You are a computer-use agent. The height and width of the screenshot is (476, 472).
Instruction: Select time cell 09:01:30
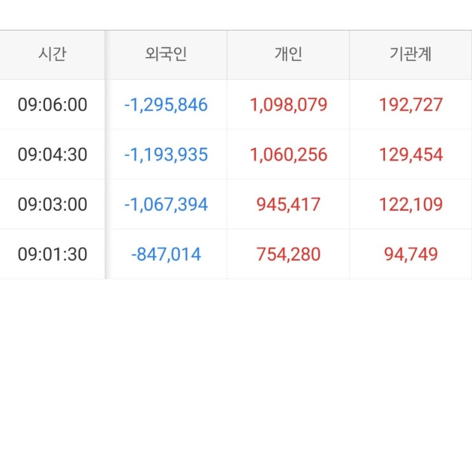52,254
